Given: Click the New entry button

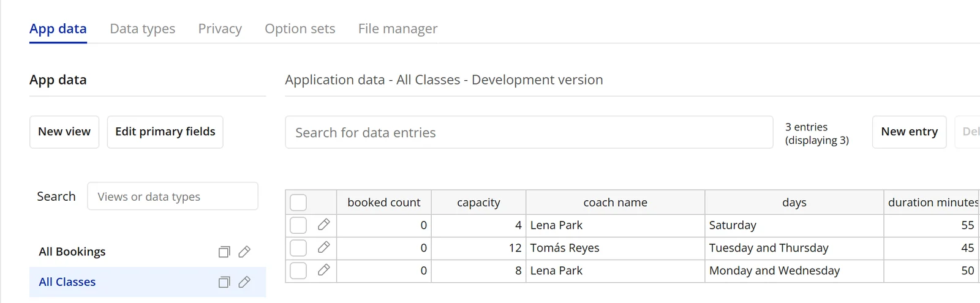Looking at the screenshot, I should [x=910, y=132].
